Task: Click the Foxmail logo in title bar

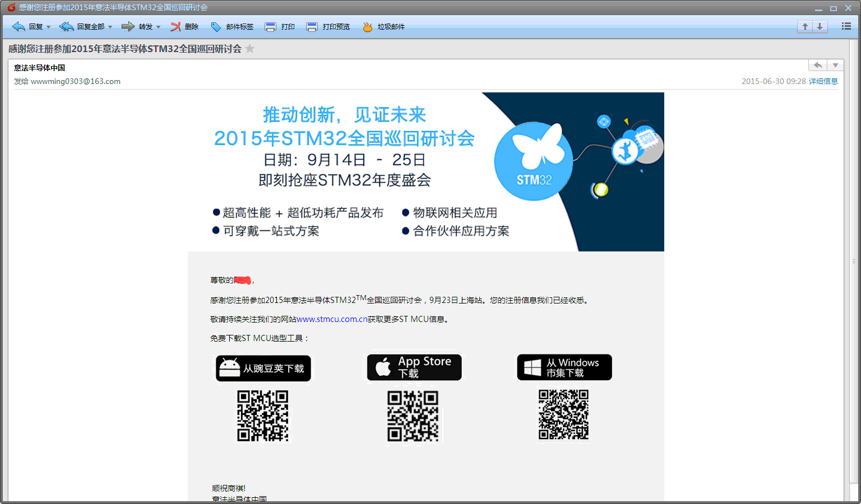Action: click(11, 7)
